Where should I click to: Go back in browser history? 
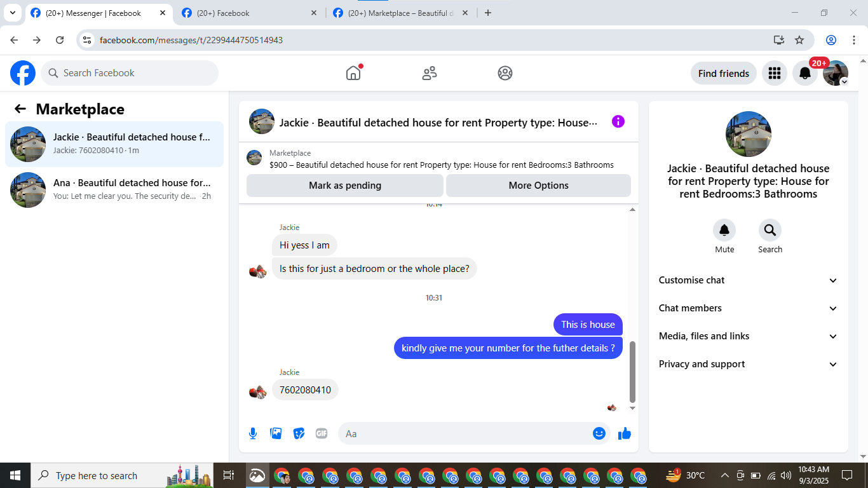14,40
